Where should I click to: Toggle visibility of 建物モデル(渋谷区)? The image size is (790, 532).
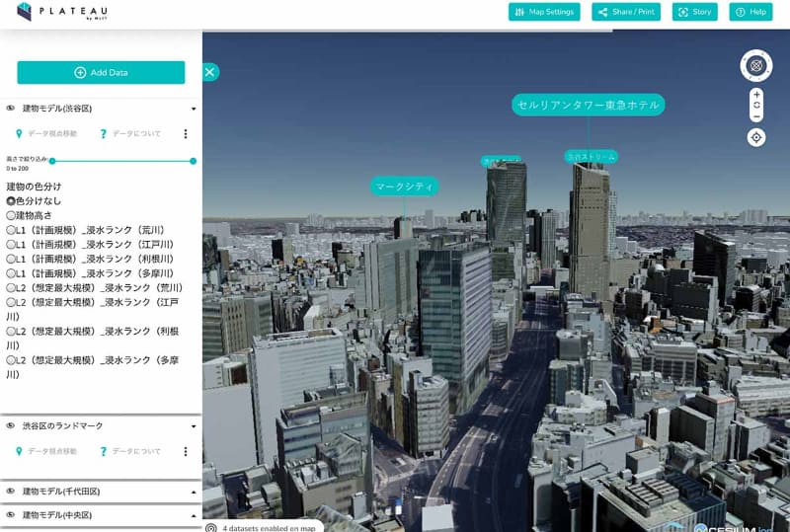(x=10, y=109)
